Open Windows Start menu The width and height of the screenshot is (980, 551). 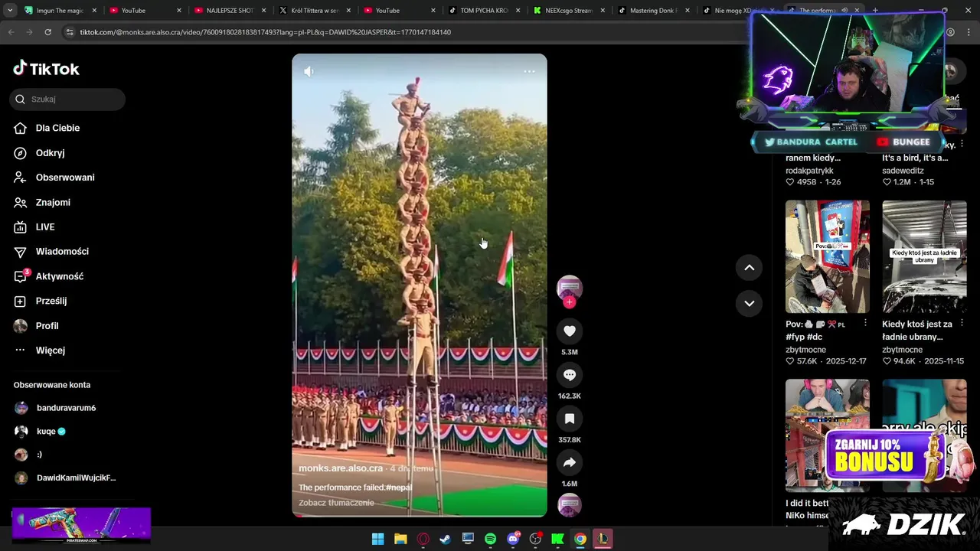(377, 539)
